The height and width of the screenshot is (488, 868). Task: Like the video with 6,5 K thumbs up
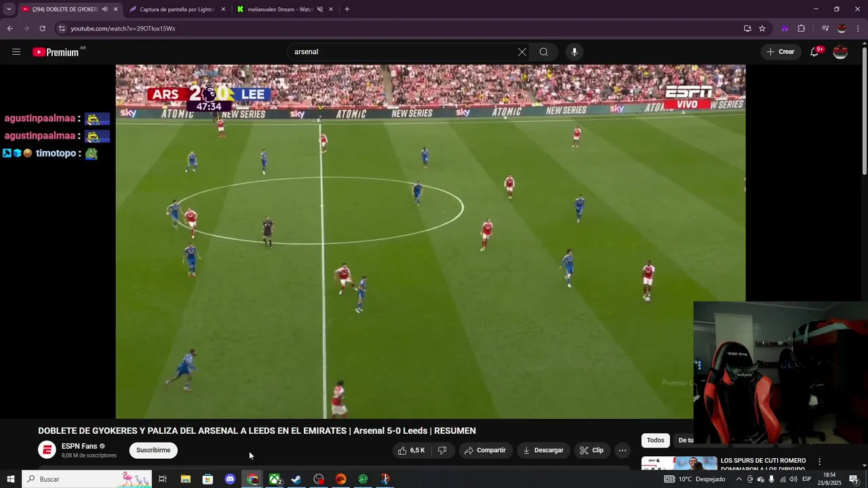[x=412, y=450]
